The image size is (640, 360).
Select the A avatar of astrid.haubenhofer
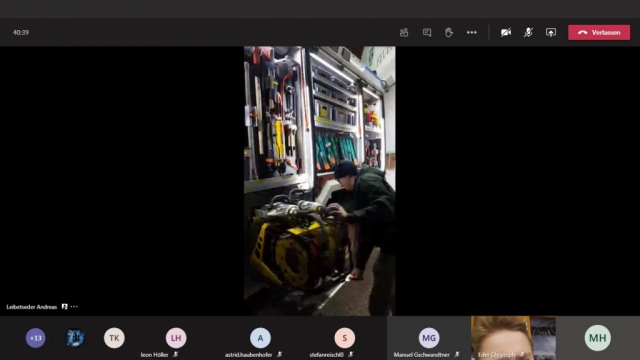[x=260, y=338]
